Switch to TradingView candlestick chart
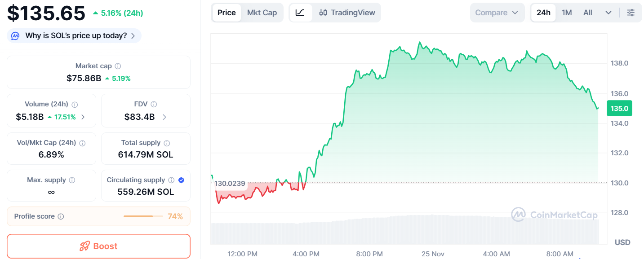Screen dimensions: 644x259 [x=347, y=13]
